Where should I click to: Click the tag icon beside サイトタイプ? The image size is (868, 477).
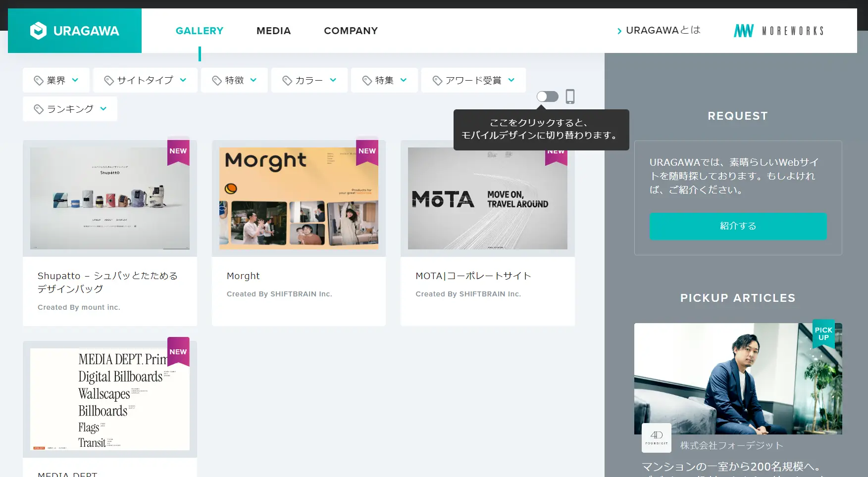pyautogui.click(x=109, y=81)
